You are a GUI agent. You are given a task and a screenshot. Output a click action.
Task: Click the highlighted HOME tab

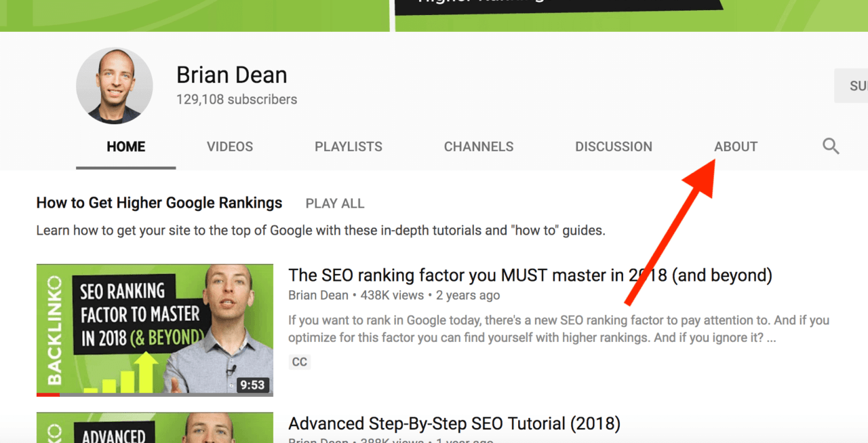click(x=125, y=146)
